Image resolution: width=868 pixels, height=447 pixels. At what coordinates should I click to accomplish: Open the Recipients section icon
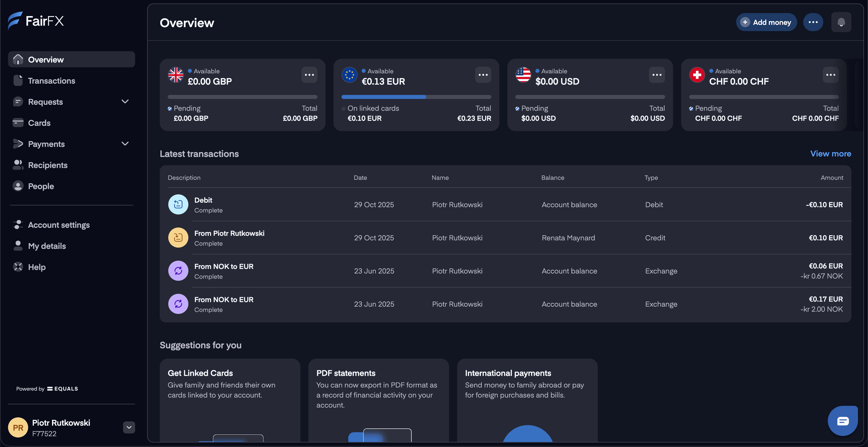coord(18,165)
